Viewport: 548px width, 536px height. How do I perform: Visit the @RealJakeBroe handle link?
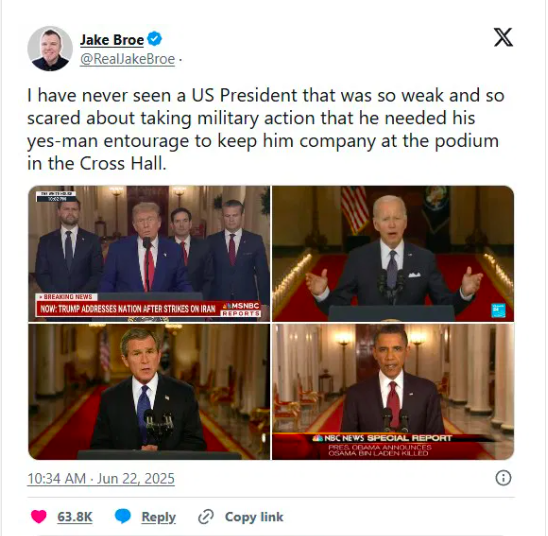point(127,59)
